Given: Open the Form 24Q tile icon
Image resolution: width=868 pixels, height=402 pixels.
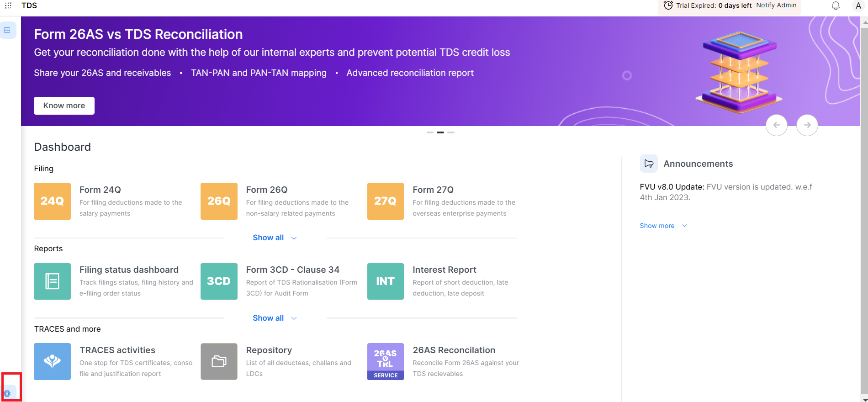Looking at the screenshot, I should tap(52, 201).
